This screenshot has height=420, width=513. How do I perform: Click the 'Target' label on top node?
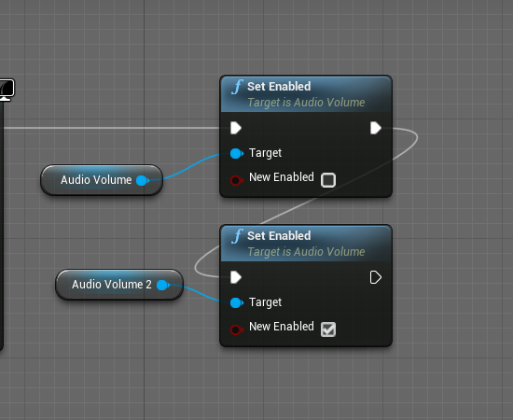tap(265, 153)
